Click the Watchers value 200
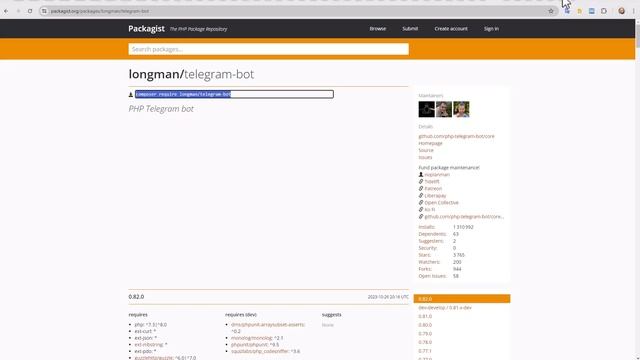This screenshot has width=640, height=360. (457, 262)
